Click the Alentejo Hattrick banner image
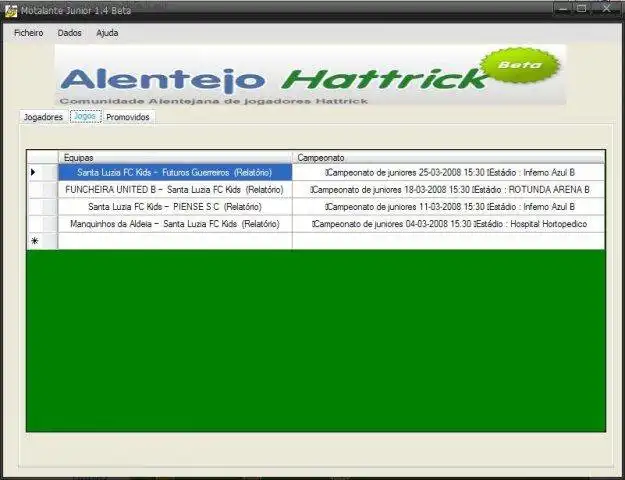Screen dimensions: 625x480 pos(310,75)
